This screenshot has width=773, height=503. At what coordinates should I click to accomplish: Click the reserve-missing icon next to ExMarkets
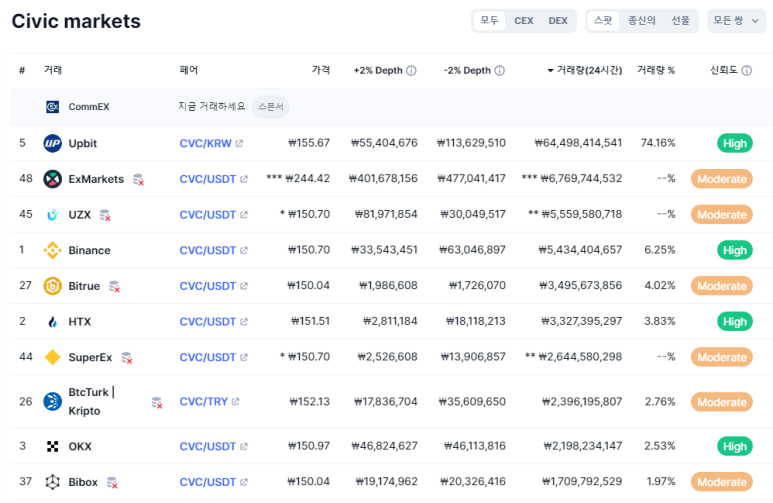(x=139, y=180)
